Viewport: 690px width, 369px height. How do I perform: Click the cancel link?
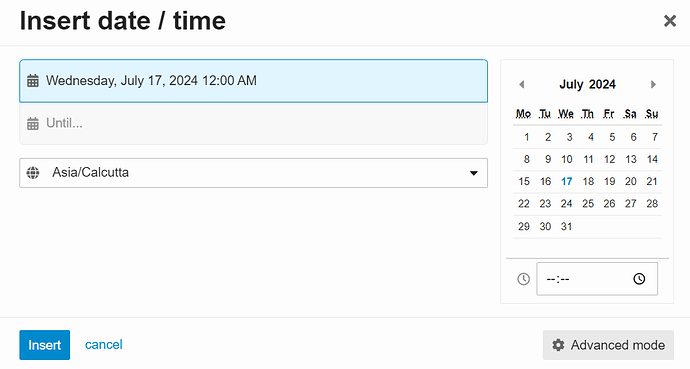[x=104, y=345]
